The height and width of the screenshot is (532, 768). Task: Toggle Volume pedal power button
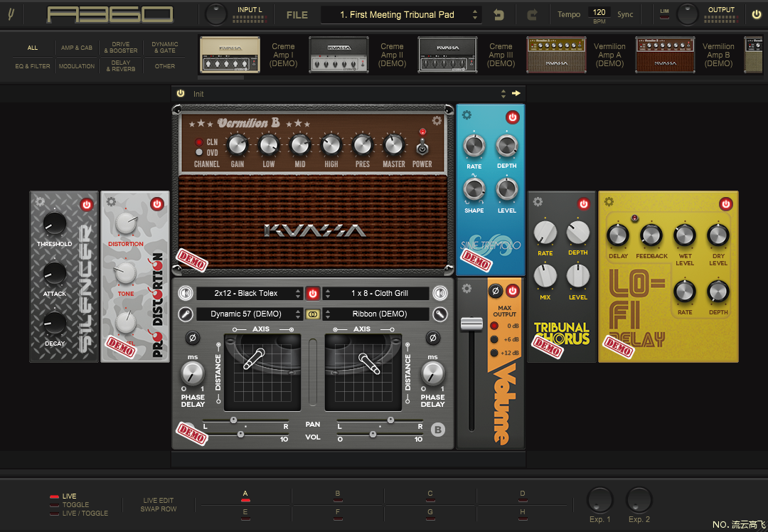(512, 290)
